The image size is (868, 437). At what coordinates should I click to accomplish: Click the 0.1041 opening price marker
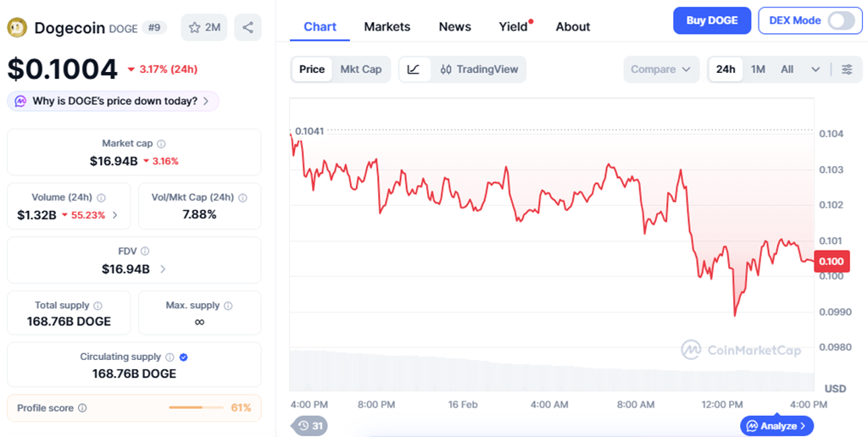tap(309, 131)
